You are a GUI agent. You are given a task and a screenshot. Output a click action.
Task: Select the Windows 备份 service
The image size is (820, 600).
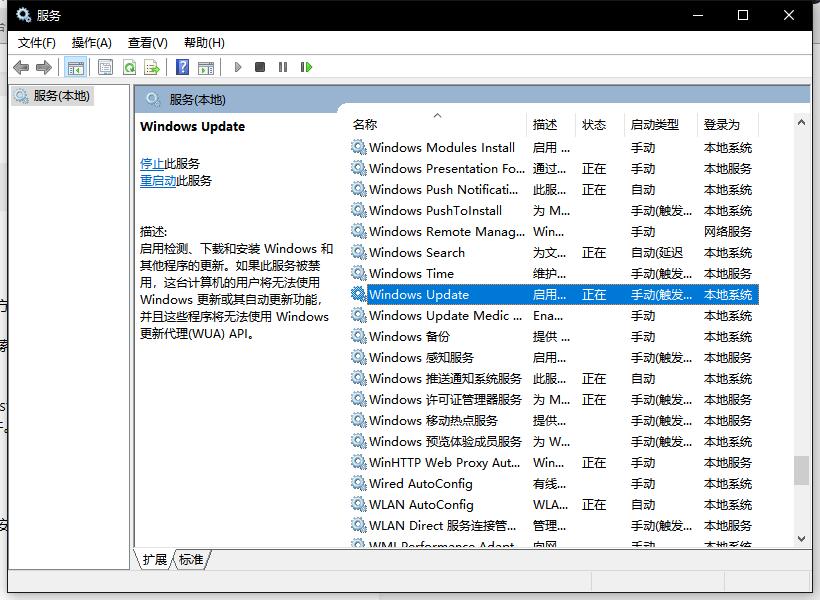coord(554,336)
